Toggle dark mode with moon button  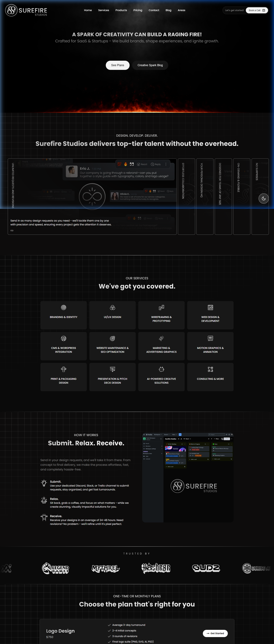tap(264, 199)
